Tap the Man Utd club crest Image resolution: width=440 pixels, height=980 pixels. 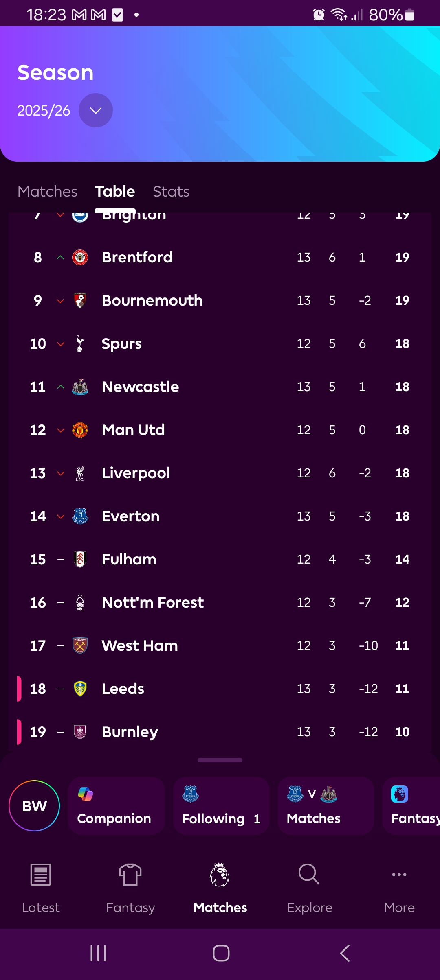pos(80,430)
